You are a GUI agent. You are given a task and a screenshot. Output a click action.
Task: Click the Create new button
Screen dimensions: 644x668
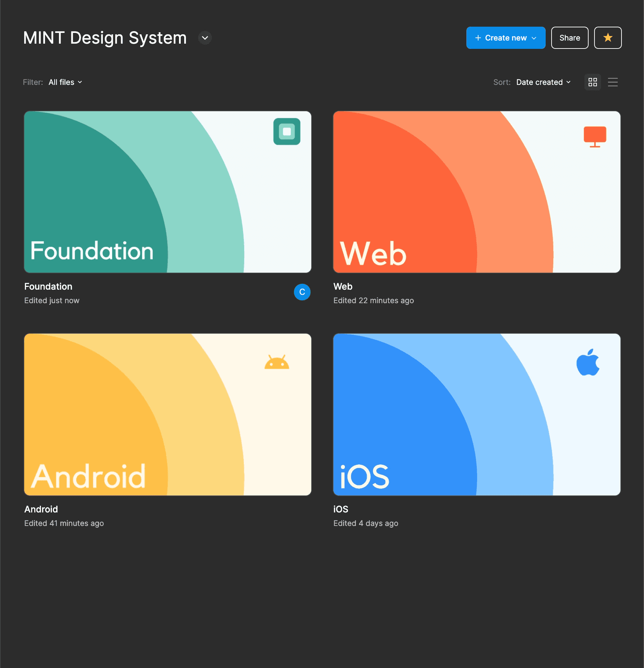click(x=506, y=38)
